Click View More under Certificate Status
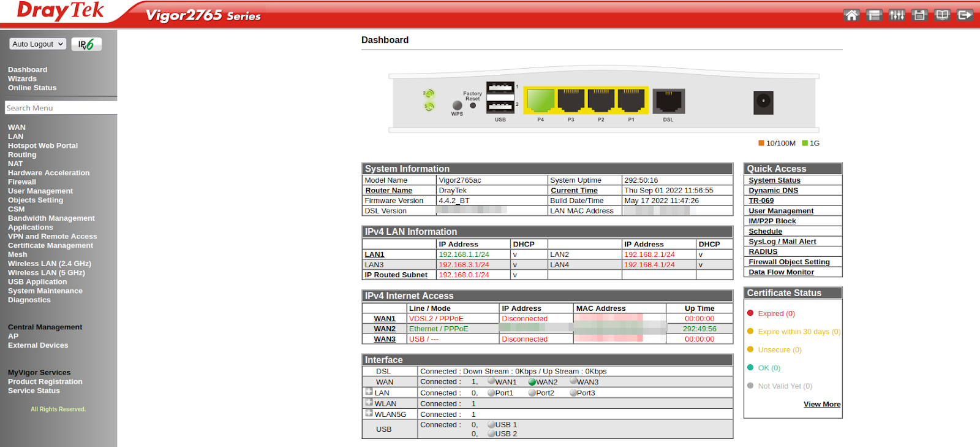The image size is (980, 447). coord(821,405)
